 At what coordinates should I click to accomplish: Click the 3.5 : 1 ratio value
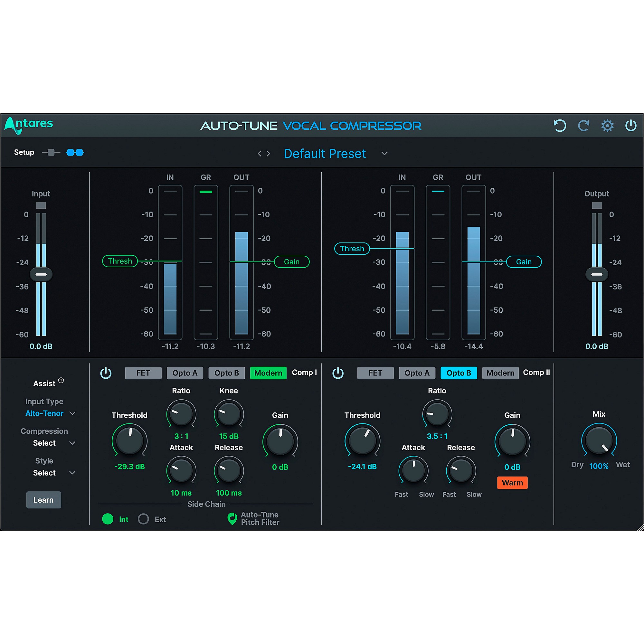(437, 436)
